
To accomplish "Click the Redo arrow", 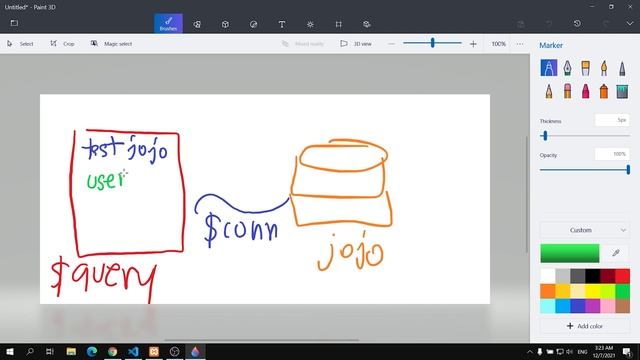I will click(x=606, y=24).
